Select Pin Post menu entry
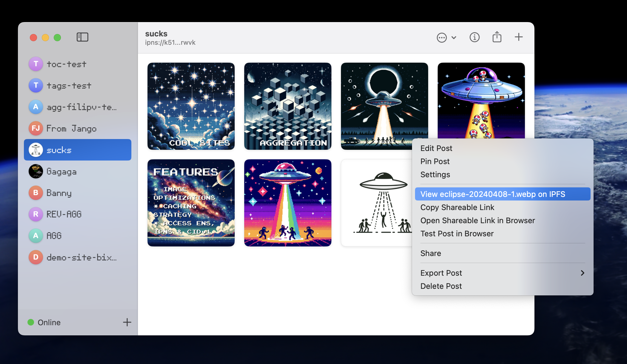This screenshot has height=364, width=627. click(435, 161)
